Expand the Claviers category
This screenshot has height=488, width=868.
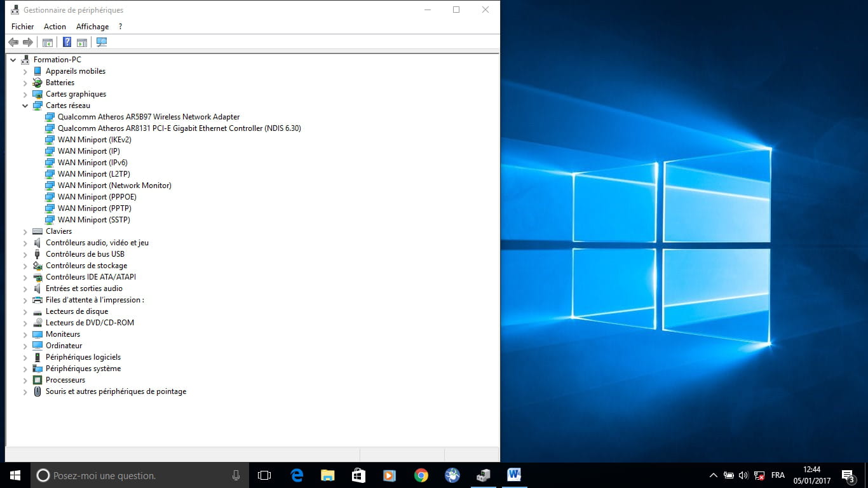click(x=25, y=231)
